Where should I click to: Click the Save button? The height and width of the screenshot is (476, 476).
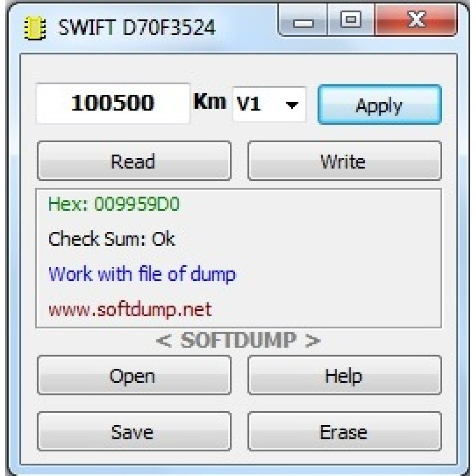tap(134, 431)
